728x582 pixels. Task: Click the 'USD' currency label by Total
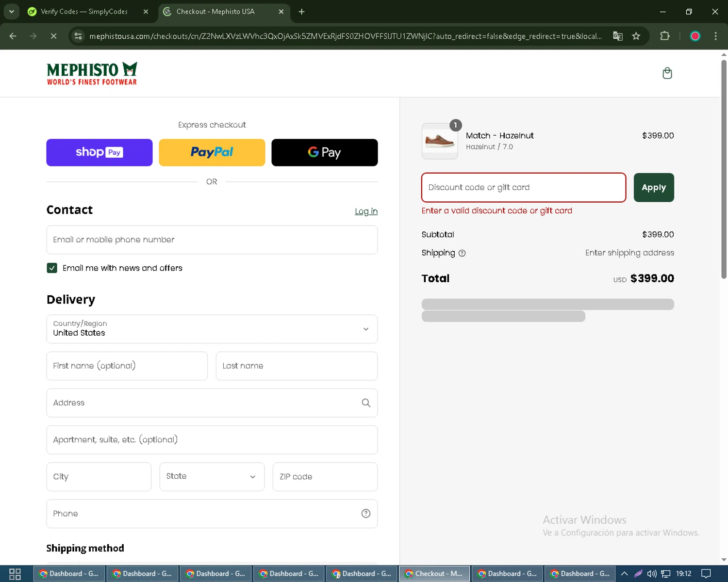pos(620,280)
